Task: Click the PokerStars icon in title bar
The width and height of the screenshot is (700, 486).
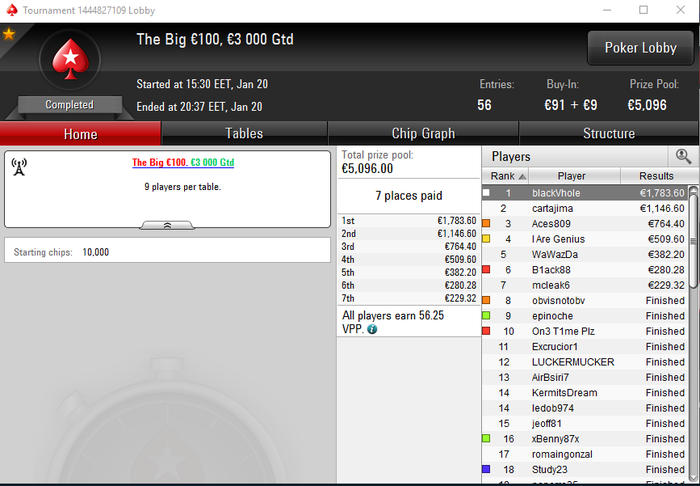Action: [x=12, y=10]
